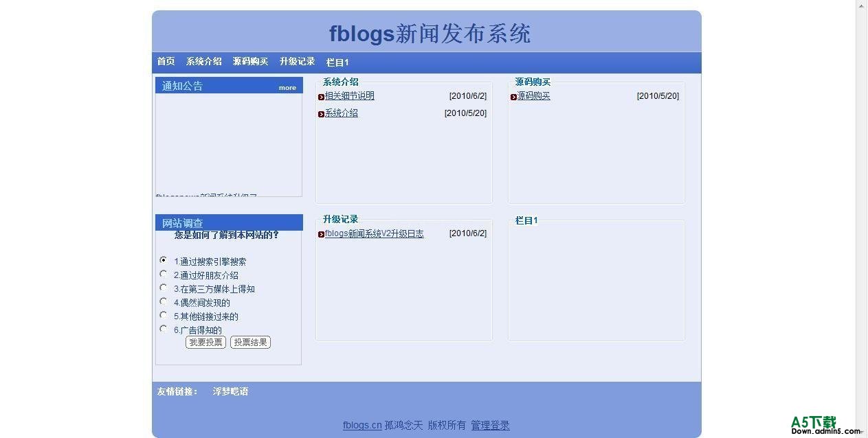Open 首页 in the navigation bar
The width and height of the screenshot is (868, 438).
[166, 62]
